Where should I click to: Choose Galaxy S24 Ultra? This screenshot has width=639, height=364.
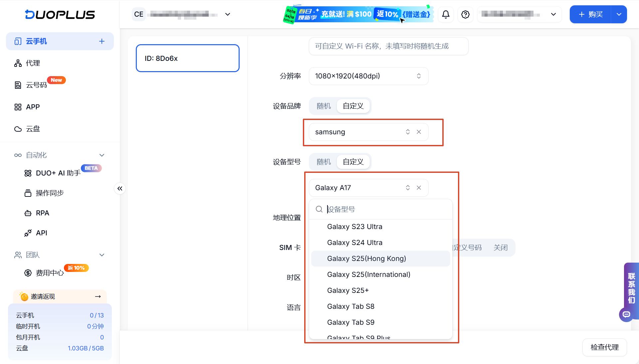pos(381,243)
